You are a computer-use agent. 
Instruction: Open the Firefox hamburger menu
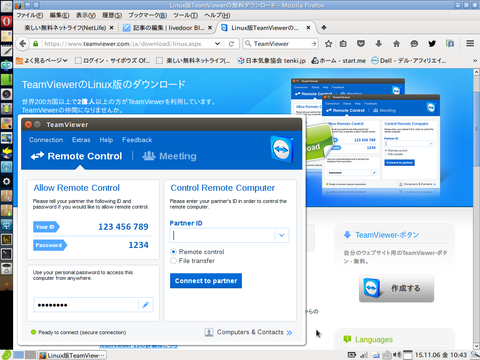coord(470,44)
